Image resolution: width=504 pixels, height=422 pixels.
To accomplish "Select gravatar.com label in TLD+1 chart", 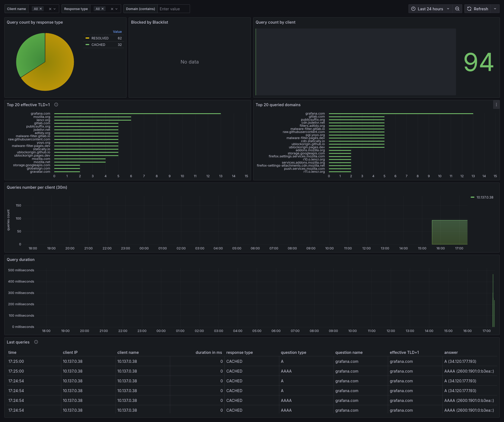I will click(x=40, y=172).
